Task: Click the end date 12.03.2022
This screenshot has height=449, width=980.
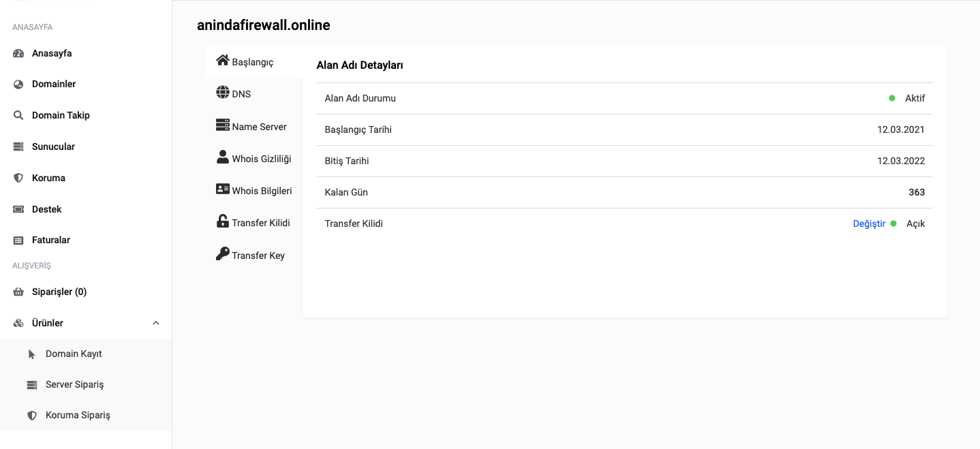Action: [901, 161]
